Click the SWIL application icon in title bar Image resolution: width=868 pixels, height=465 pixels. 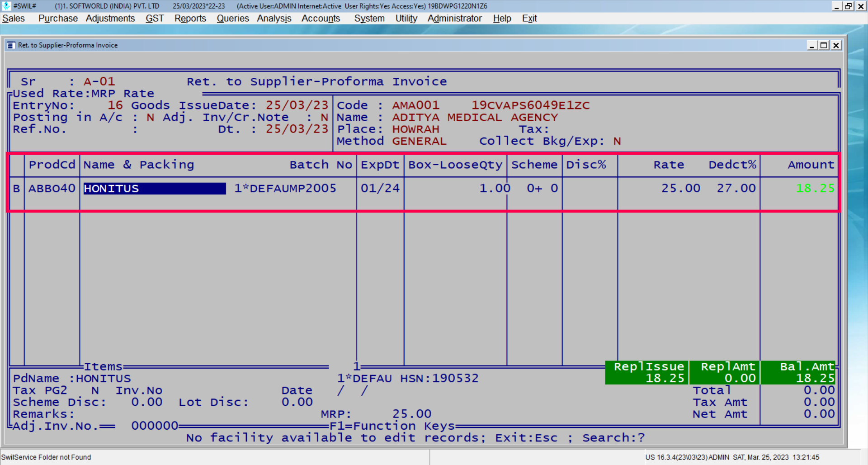coord(6,6)
